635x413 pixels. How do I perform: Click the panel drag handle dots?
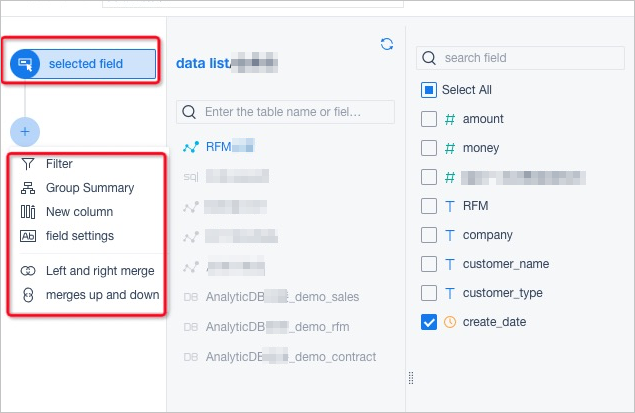tap(411, 378)
